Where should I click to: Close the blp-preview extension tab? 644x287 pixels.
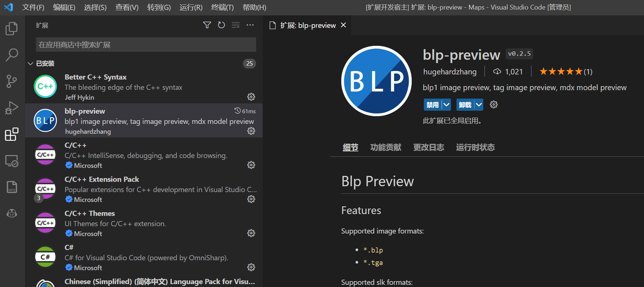pos(343,25)
